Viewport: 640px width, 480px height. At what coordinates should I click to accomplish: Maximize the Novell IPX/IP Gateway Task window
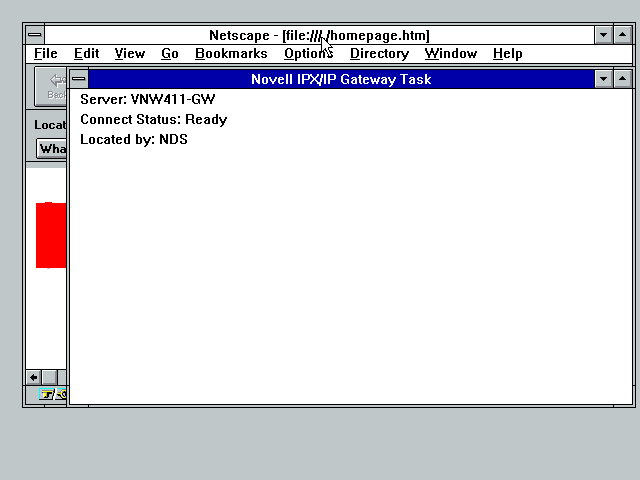click(622, 79)
